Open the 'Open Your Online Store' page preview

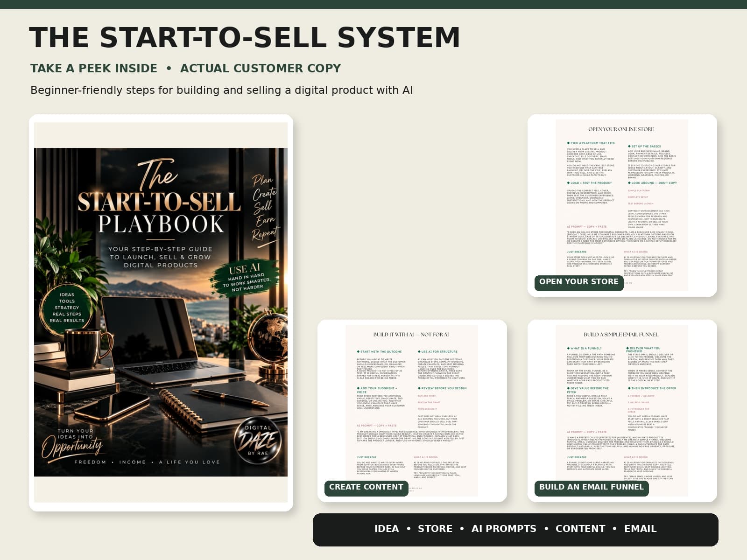pos(622,205)
